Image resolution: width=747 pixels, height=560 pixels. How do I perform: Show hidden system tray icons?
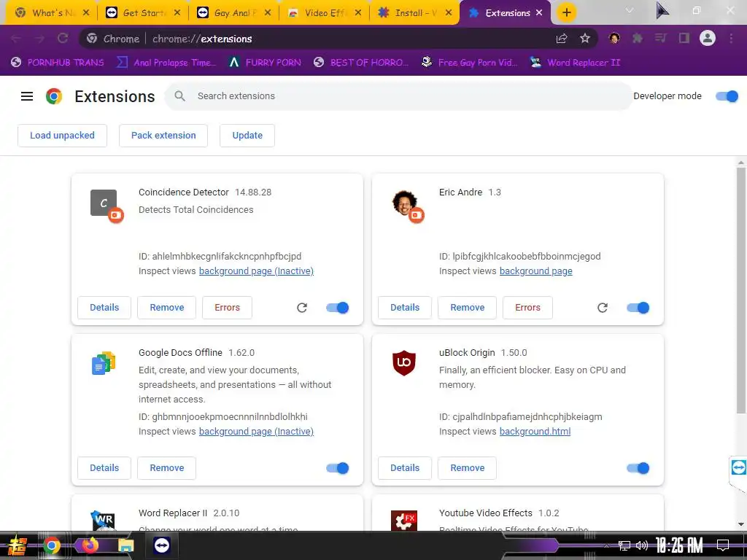tap(606, 545)
